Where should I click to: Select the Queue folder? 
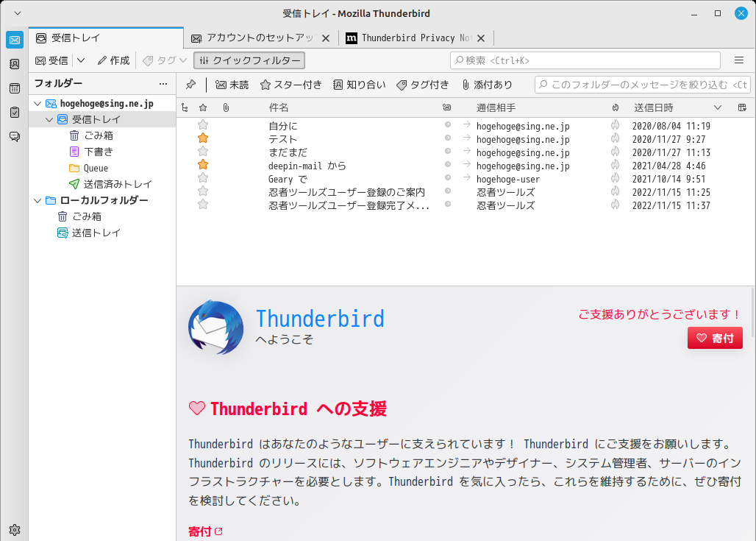(96, 168)
